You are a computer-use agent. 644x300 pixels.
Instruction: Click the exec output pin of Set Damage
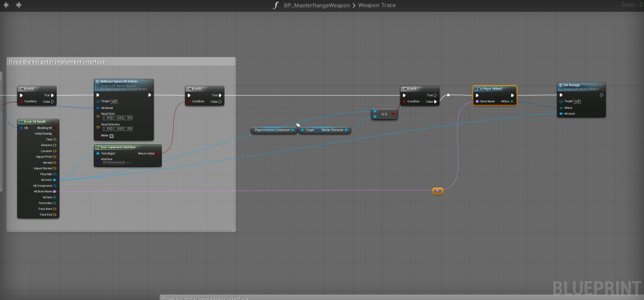pyautogui.click(x=602, y=95)
